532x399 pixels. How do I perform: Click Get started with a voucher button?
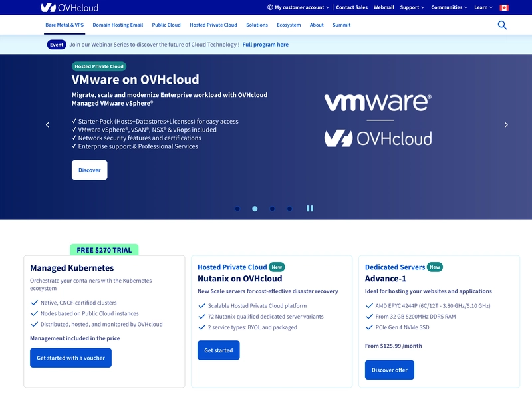(x=70, y=358)
